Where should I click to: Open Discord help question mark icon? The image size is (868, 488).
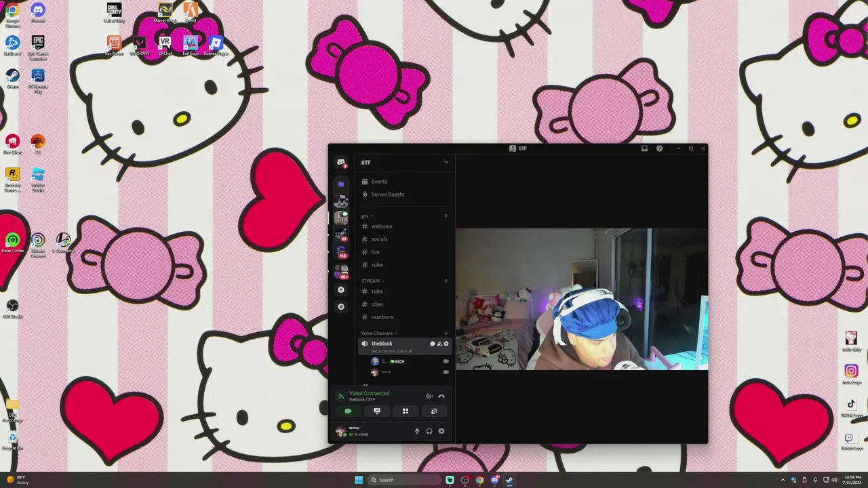click(659, 148)
